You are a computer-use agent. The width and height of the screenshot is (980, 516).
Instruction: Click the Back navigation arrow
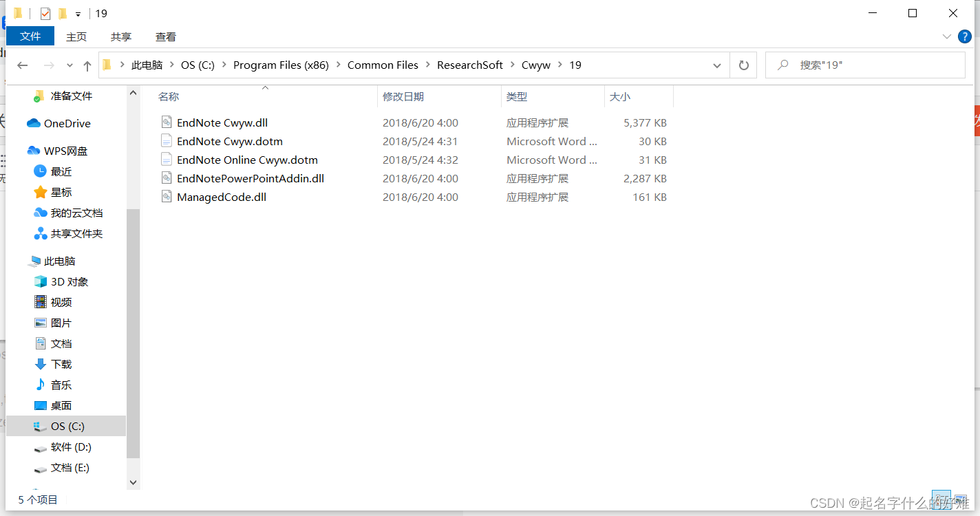coord(23,65)
